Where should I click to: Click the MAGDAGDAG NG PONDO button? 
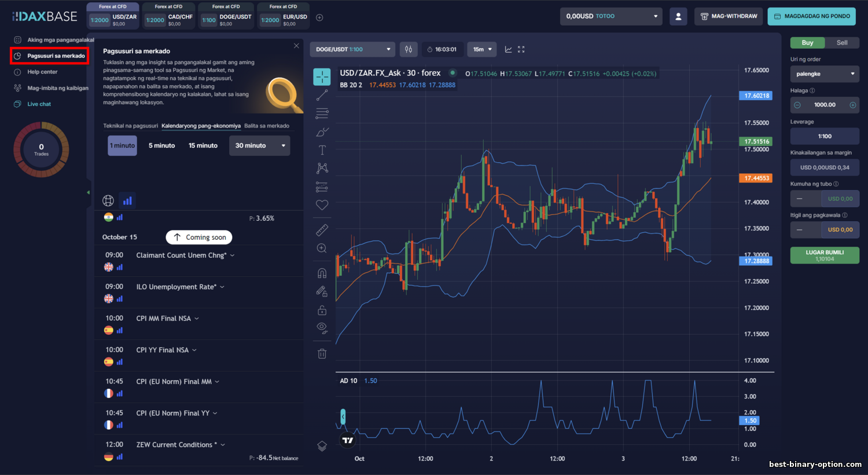(813, 16)
